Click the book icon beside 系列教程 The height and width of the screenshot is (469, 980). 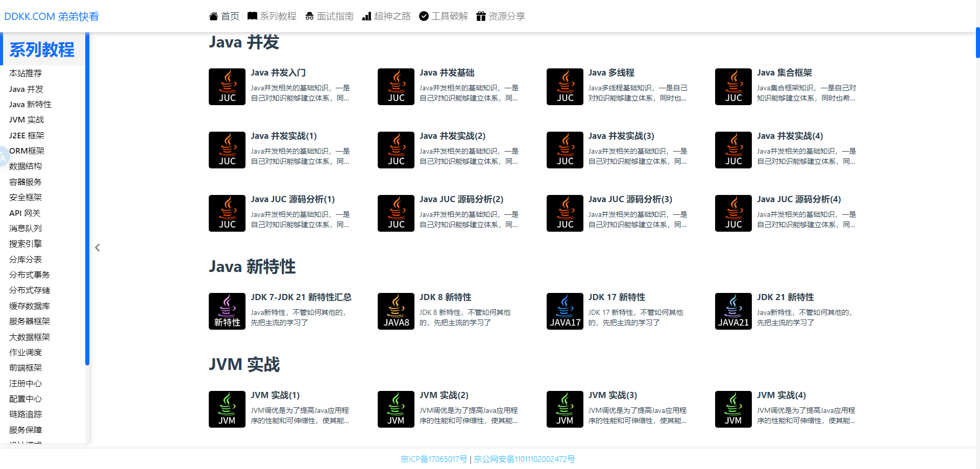pyautogui.click(x=252, y=16)
